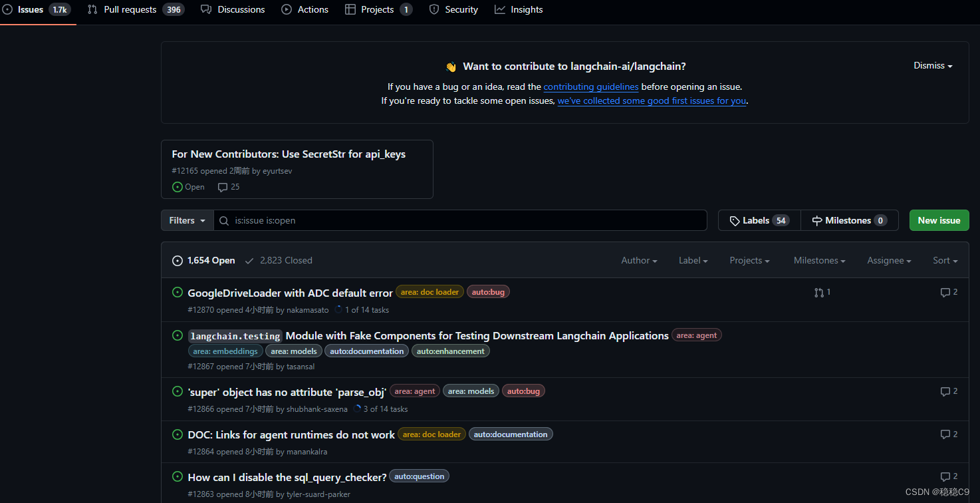Open the Projects tab
Screen dimensions: 980x503
[x=378, y=9]
